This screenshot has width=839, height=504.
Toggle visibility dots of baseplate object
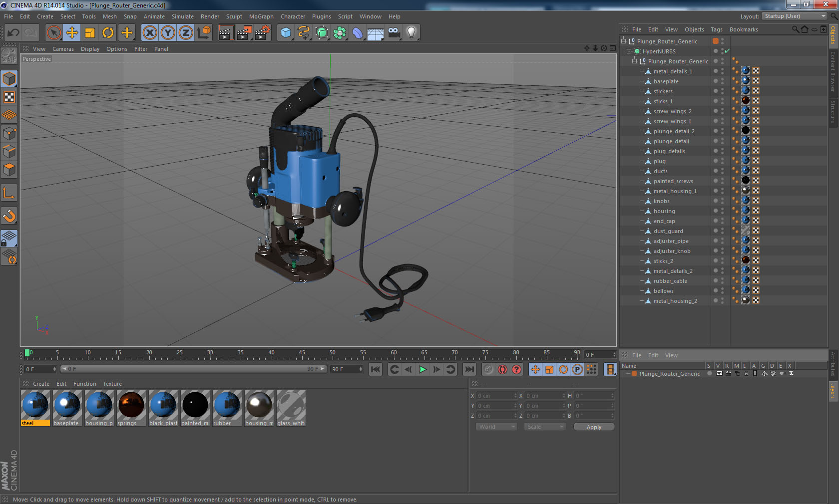tap(722, 81)
